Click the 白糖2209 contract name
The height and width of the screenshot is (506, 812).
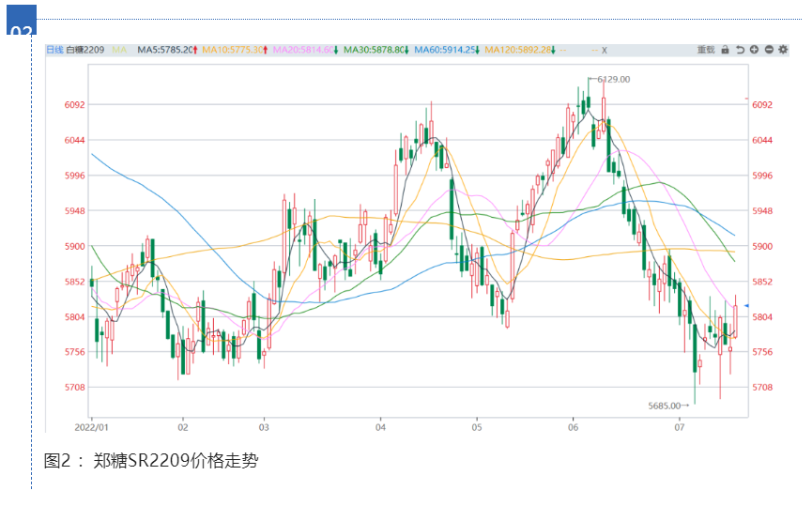[x=85, y=50]
